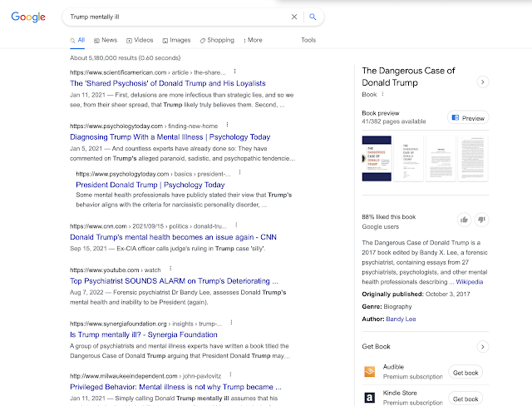Viewport: 532px width, 406px height.
Task: Open three-dot menu for psychologytoday finding-new-home result
Action: [227, 125]
